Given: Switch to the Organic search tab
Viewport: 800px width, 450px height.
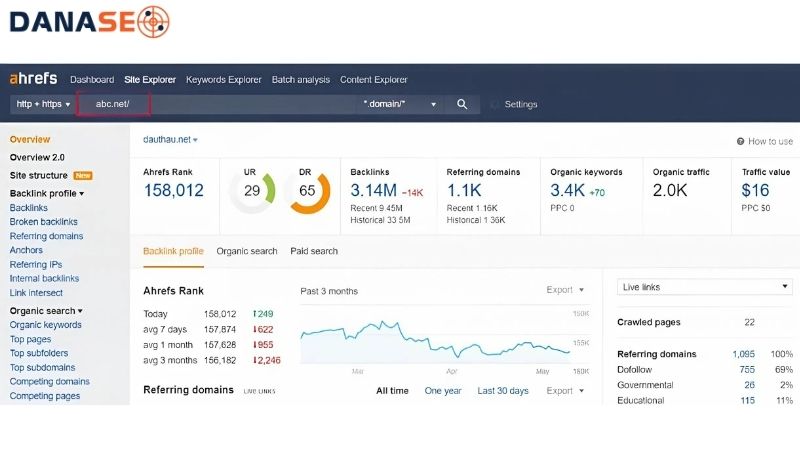Looking at the screenshot, I should click(x=247, y=251).
